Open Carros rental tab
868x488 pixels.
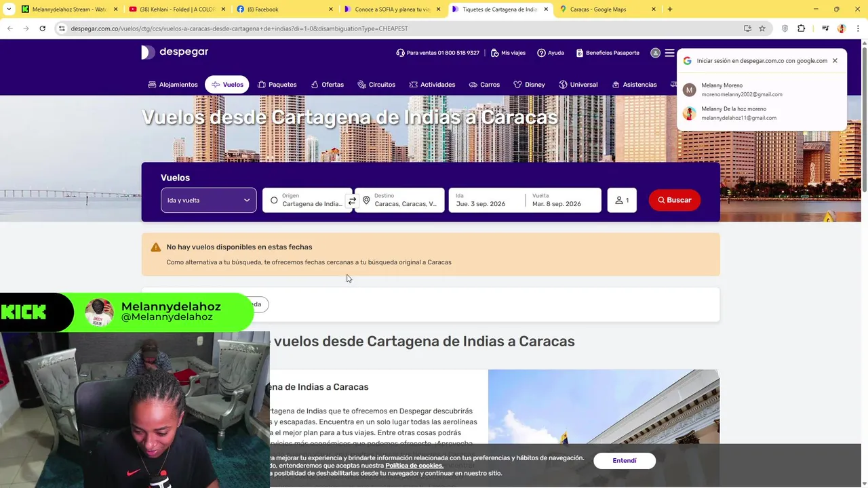(x=484, y=85)
